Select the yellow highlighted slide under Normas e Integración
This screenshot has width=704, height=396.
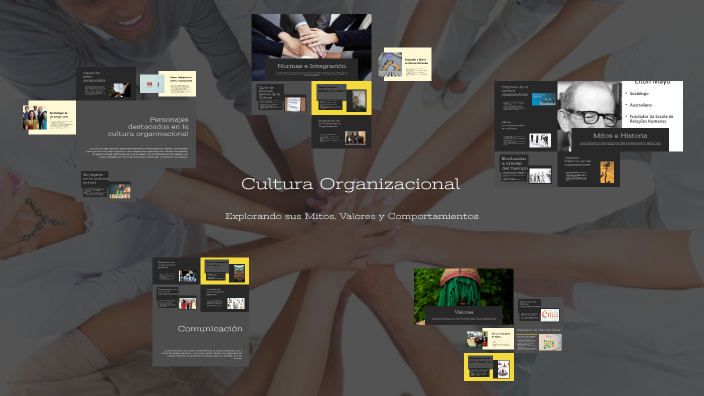click(341, 98)
